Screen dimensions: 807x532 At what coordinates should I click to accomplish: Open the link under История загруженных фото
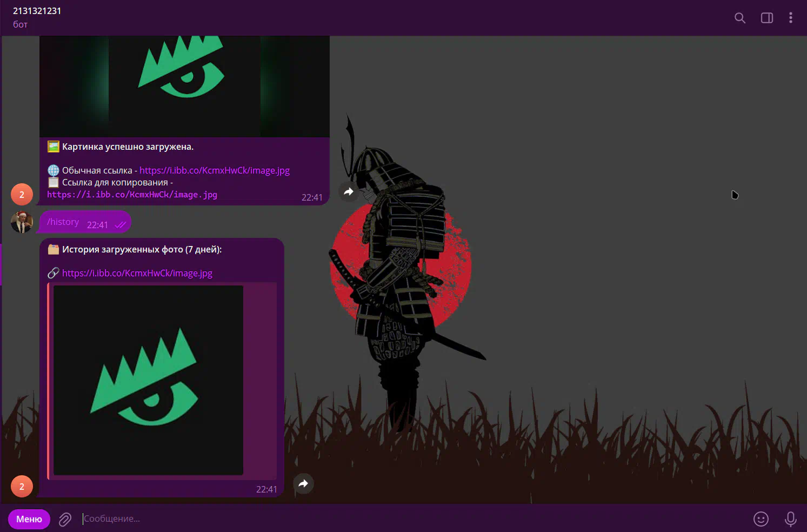click(137, 273)
